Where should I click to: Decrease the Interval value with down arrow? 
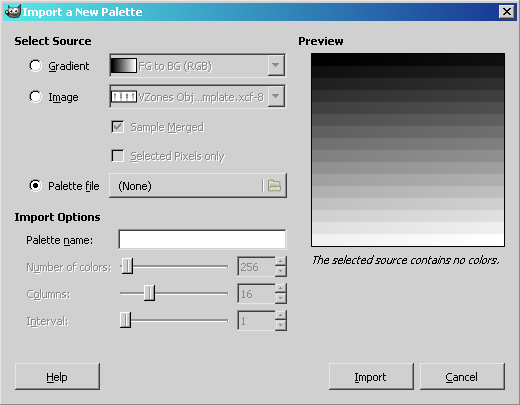[x=281, y=325]
